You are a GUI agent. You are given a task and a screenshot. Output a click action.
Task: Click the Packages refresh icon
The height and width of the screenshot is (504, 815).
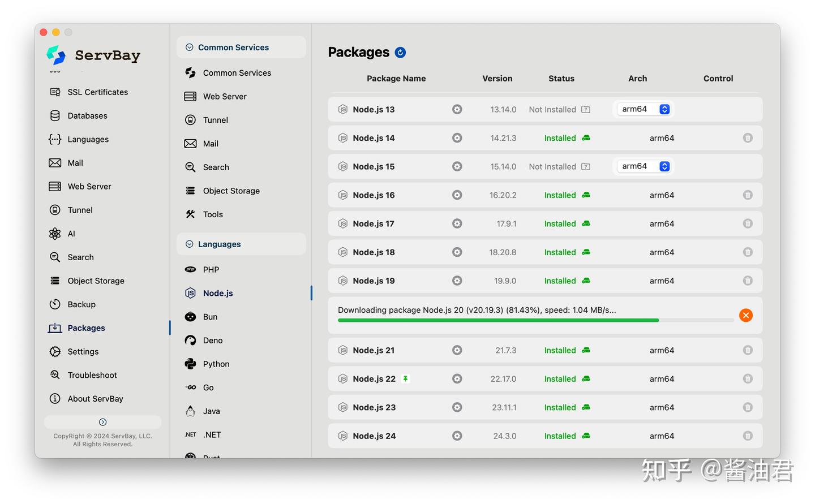click(400, 53)
